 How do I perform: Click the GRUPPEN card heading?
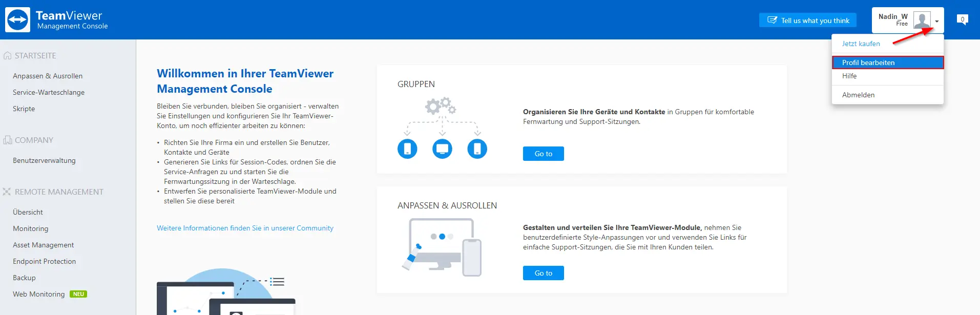point(416,84)
